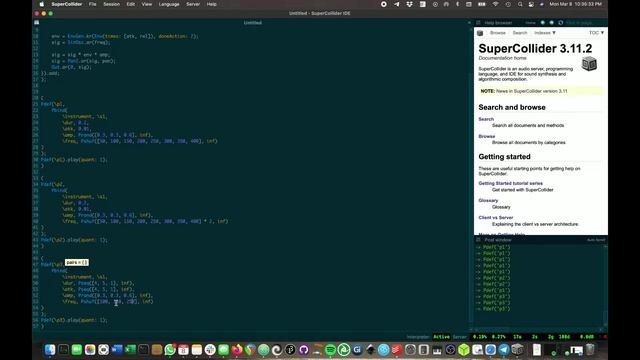Open Spotify from the dock
Image resolution: width=640 pixels, height=360 pixels.
[x=330, y=350]
